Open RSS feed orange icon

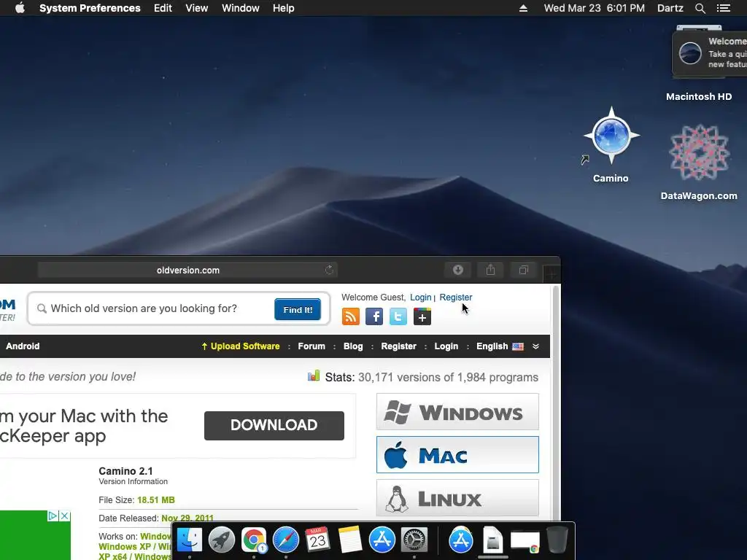(351, 316)
